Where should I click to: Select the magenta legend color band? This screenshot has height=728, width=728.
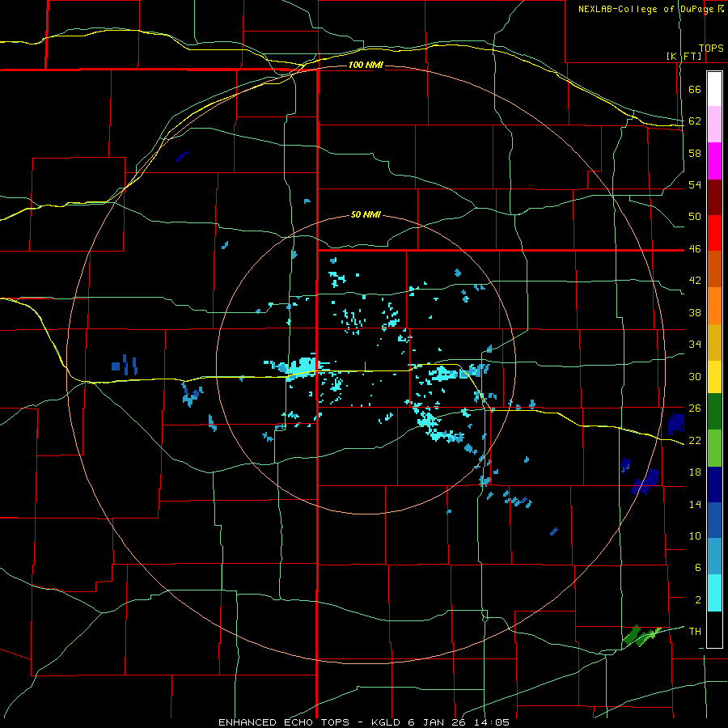click(714, 161)
